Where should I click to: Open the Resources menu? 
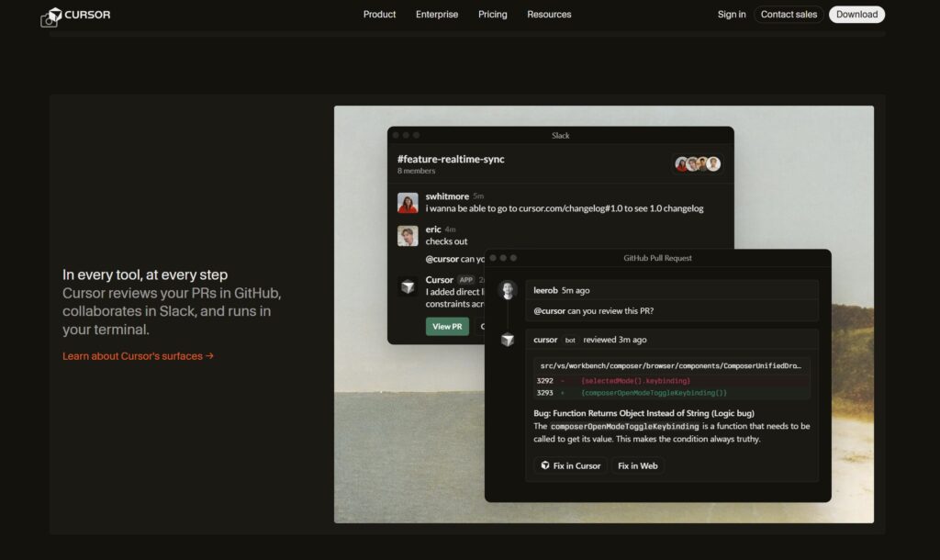tap(549, 15)
